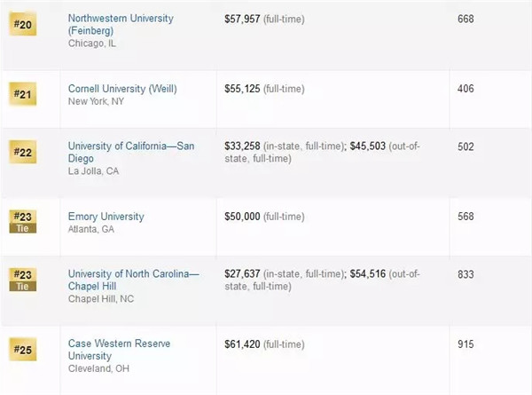Click the #22 gold rank badge
532x395 pixels.
pyautogui.click(x=22, y=152)
